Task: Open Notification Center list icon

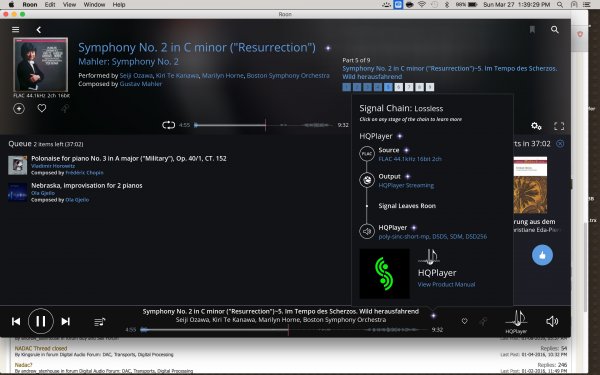Action: click(x=586, y=5)
